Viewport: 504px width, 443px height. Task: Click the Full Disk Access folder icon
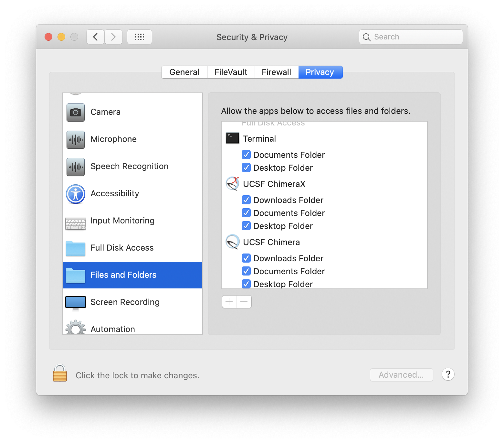tap(75, 248)
